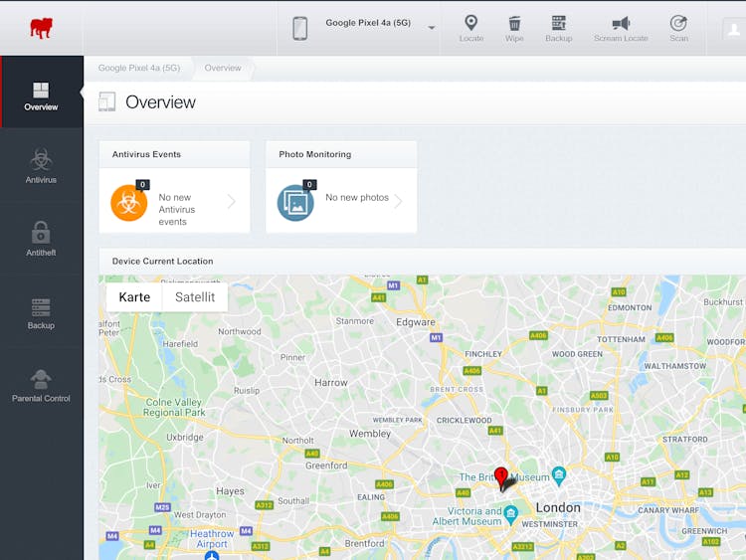Locate the device with Locate icon
Screen dimensions: 746x560
[x=471, y=29]
